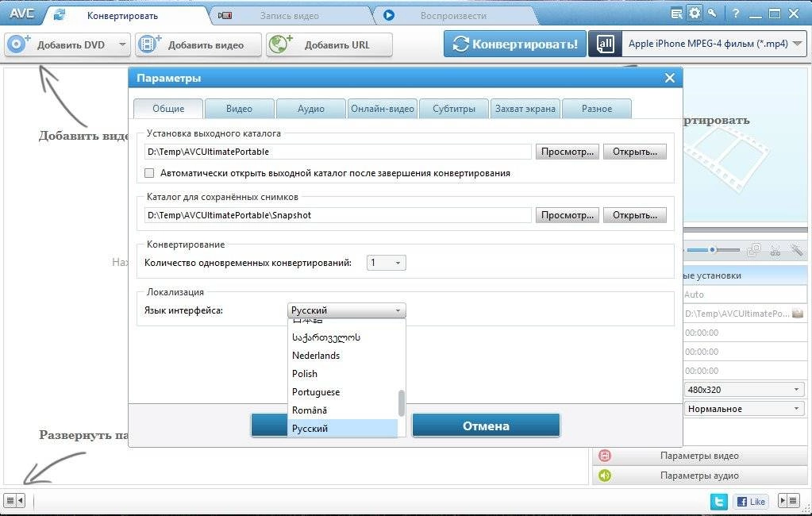Image resolution: width=812 pixels, height=516 pixels.
Task: Open output profile dropdown Apple iPhone MPEG-4
Action: point(714,44)
